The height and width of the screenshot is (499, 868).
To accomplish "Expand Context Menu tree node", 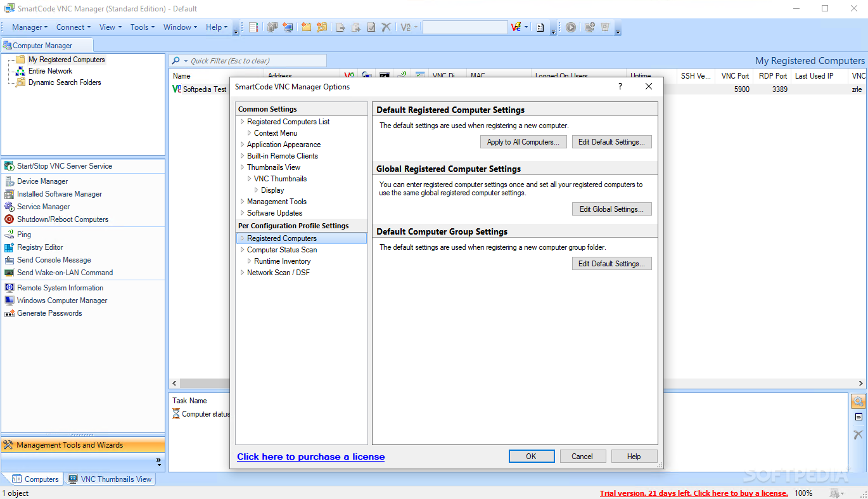I will (x=249, y=133).
